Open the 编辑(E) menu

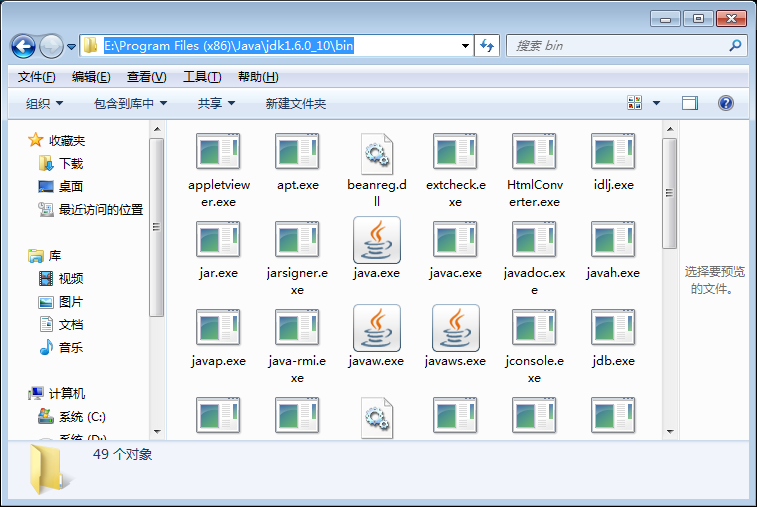[91, 77]
